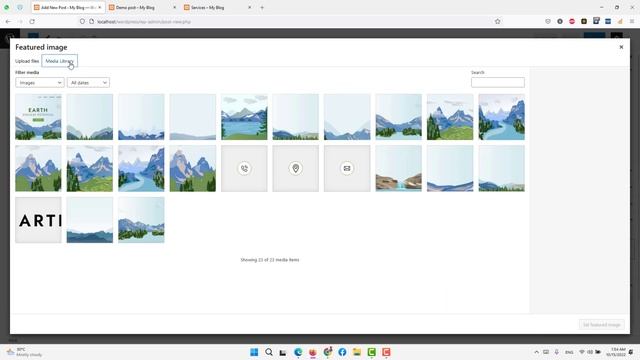Open the browser hamburger menu
The width and height of the screenshot is (640, 360).
point(632,22)
